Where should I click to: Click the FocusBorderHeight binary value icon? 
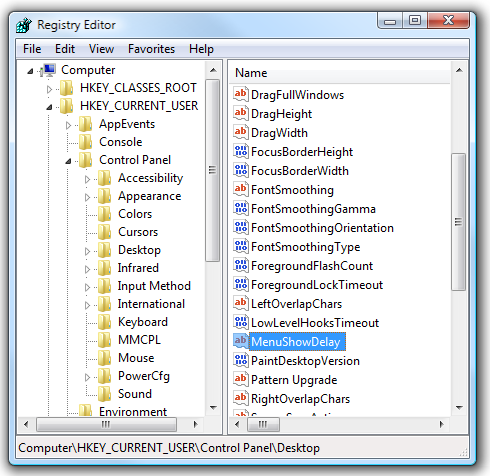241,151
